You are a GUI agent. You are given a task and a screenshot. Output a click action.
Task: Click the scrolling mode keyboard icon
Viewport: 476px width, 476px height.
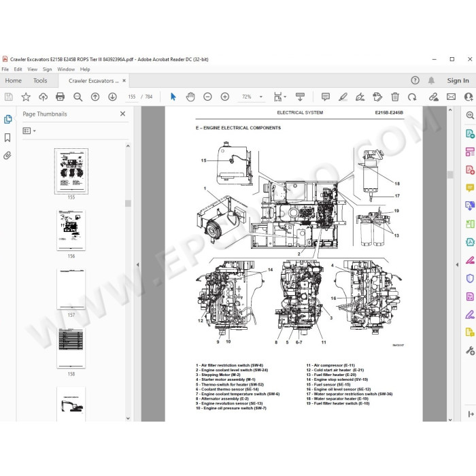pos(300,97)
